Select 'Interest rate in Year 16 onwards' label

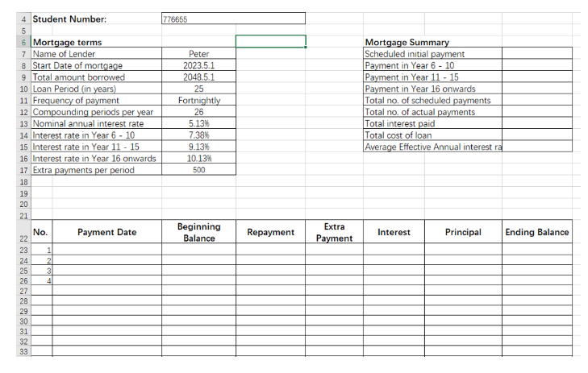[96, 158]
